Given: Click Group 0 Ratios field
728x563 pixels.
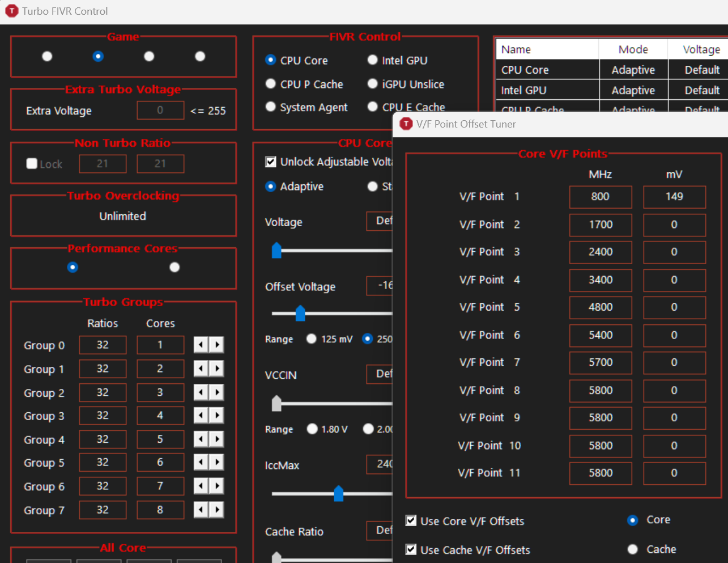Looking at the screenshot, I should (103, 345).
